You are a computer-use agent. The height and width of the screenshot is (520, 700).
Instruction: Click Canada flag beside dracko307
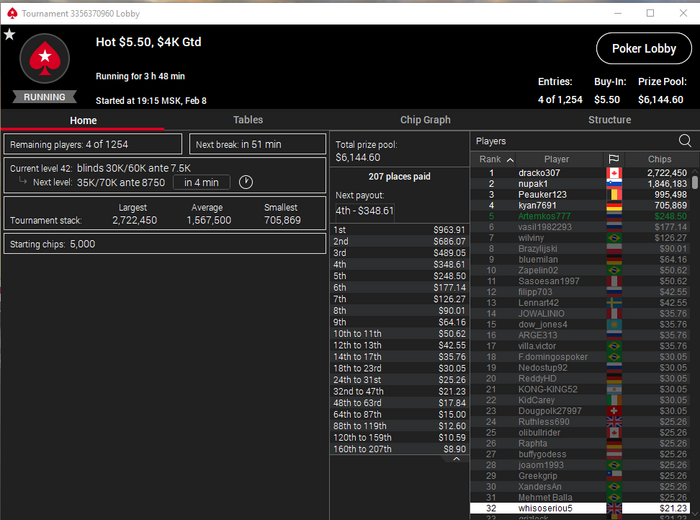[x=614, y=173]
